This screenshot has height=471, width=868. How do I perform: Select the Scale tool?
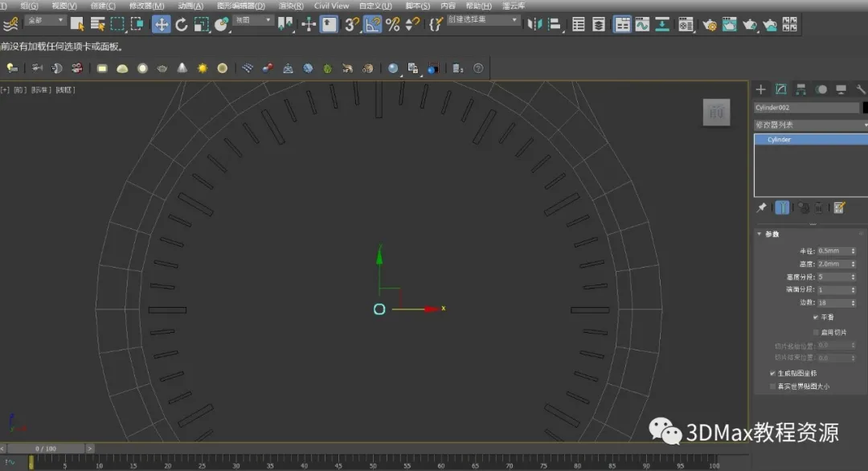point(201,24)
